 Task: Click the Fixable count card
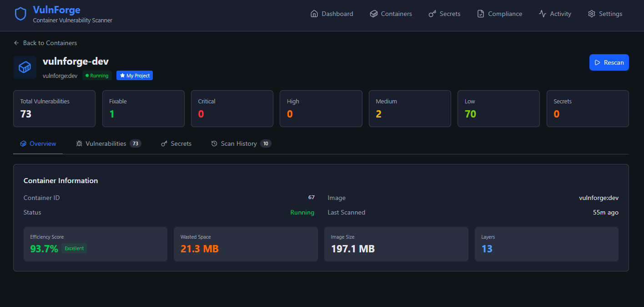coord(143,108)
